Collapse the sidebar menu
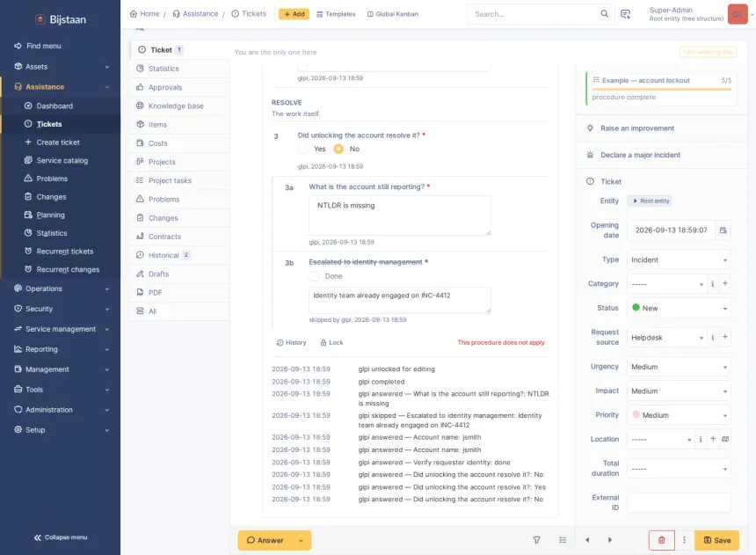The height and width of the screenshot is (555, 756). coord(61,537)
